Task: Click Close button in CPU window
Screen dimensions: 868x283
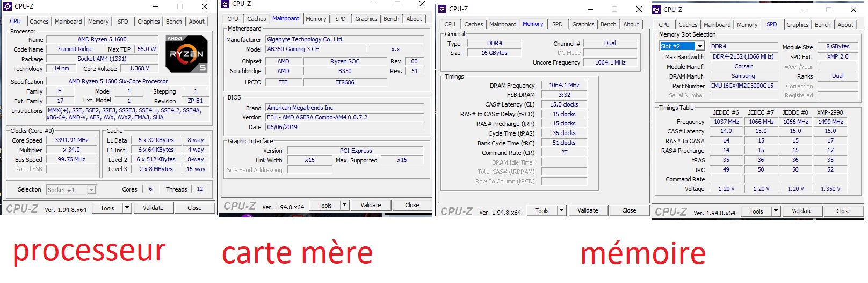Action: coord(194,208)
